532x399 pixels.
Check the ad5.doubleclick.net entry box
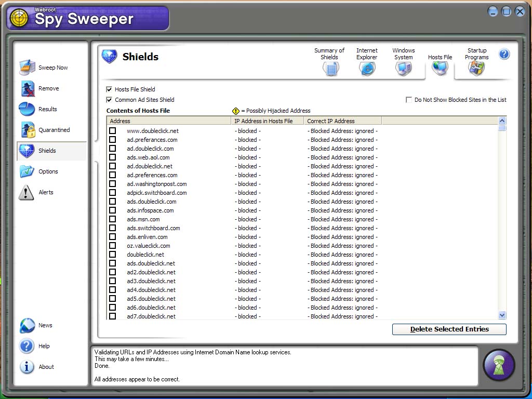(x=113, y=298)
